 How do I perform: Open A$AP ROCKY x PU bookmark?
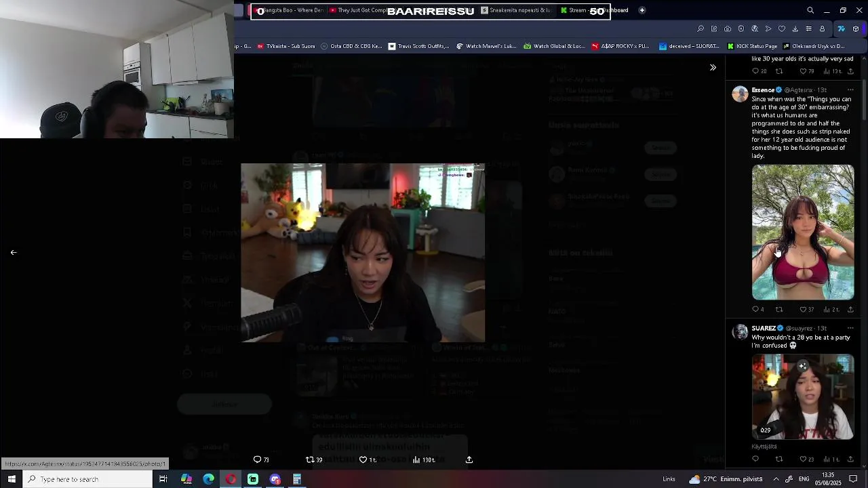coord(620,46)
